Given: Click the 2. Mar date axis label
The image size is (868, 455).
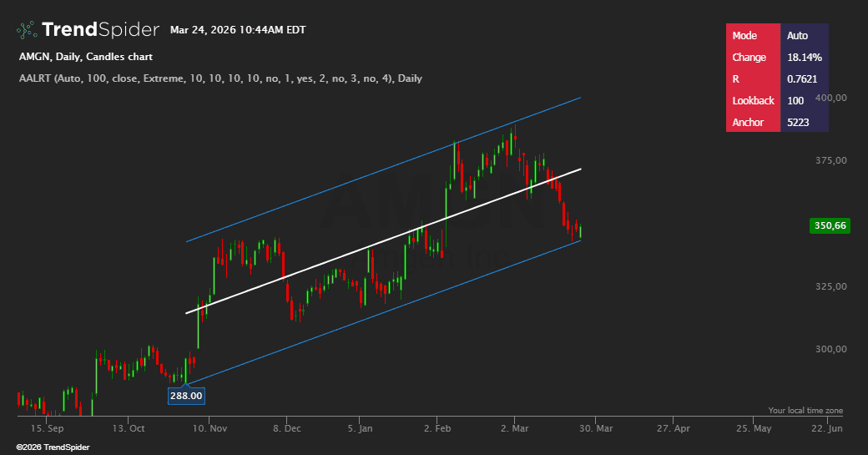Looking at the screenshot, I should pos(515,428).
